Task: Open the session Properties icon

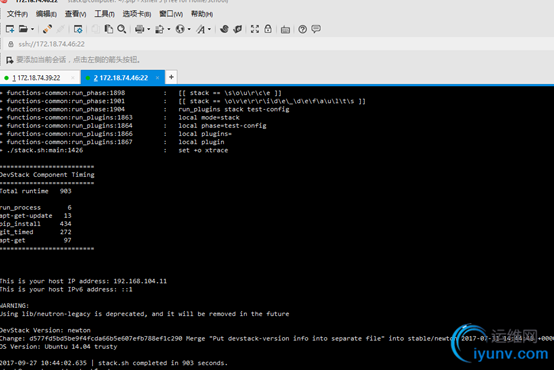Action: 78,29
